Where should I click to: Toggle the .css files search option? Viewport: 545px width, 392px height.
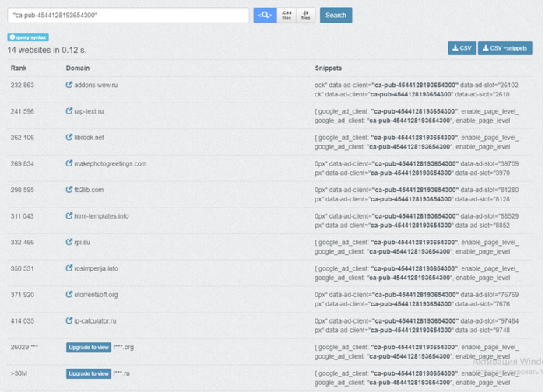click(287, 15)
